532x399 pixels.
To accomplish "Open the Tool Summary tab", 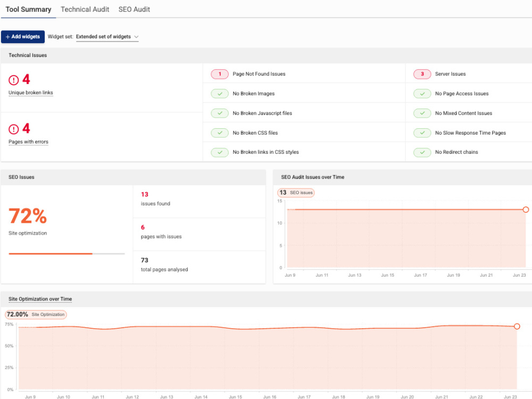I will point(28,9).
